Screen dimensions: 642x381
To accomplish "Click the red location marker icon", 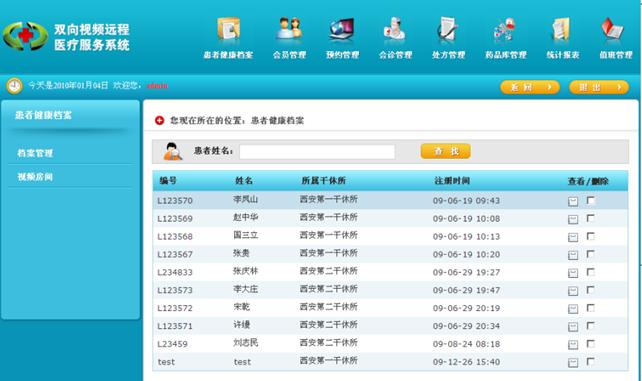I will point(159,120).
